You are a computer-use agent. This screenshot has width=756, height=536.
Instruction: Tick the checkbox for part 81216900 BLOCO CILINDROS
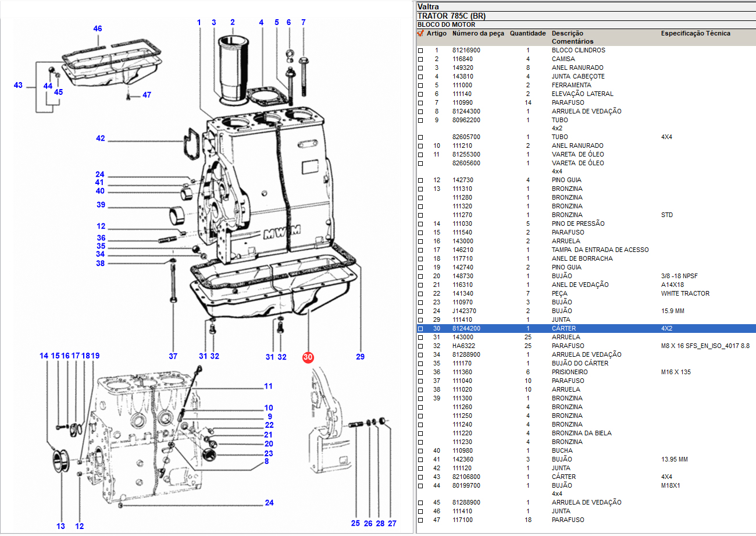coord(420,51)
